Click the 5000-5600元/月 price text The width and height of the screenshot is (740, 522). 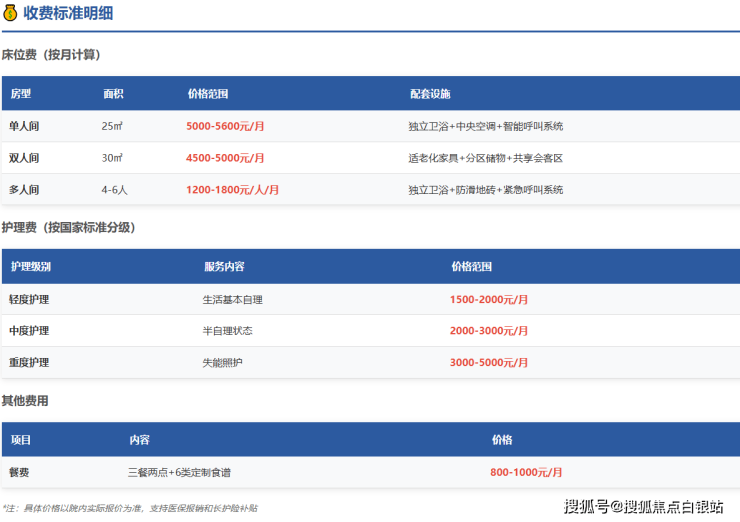pyautogui.click(x=225, y=127)
